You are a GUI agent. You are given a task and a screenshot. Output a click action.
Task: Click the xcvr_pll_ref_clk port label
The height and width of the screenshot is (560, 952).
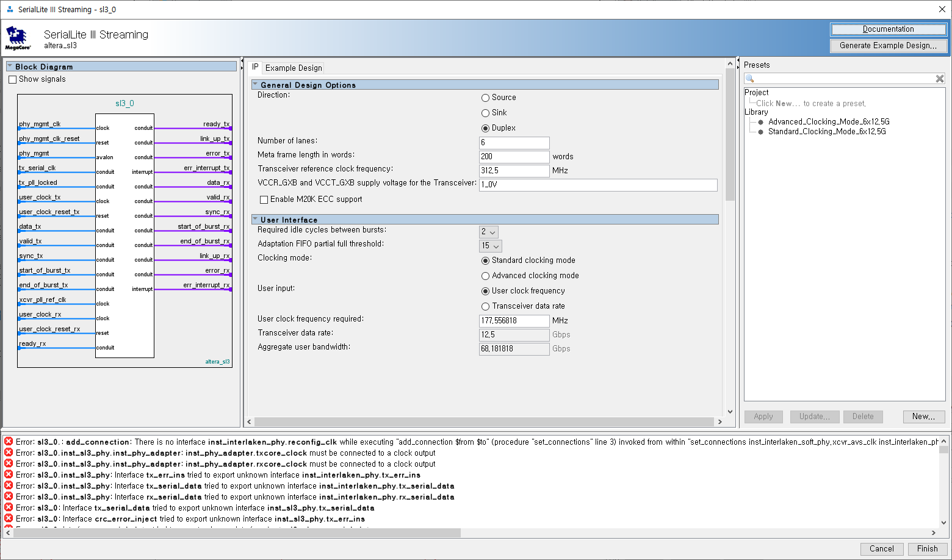pyautogui.click(x=43, y=300)
